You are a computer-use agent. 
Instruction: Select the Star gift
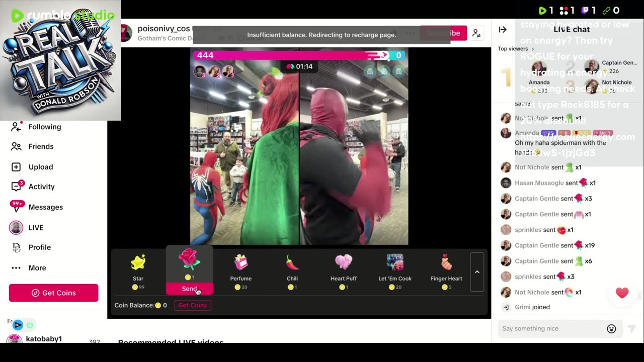[x=138, y=272]
